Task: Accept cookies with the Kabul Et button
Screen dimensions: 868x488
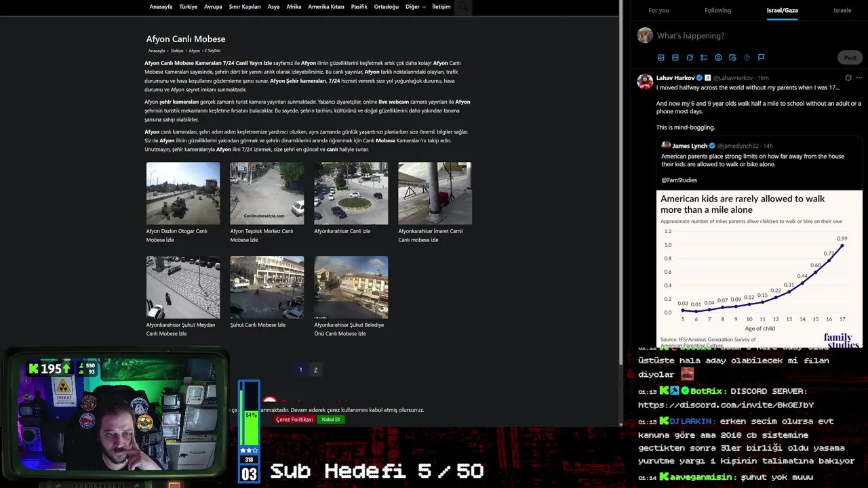Action: [x=331, y=420]
